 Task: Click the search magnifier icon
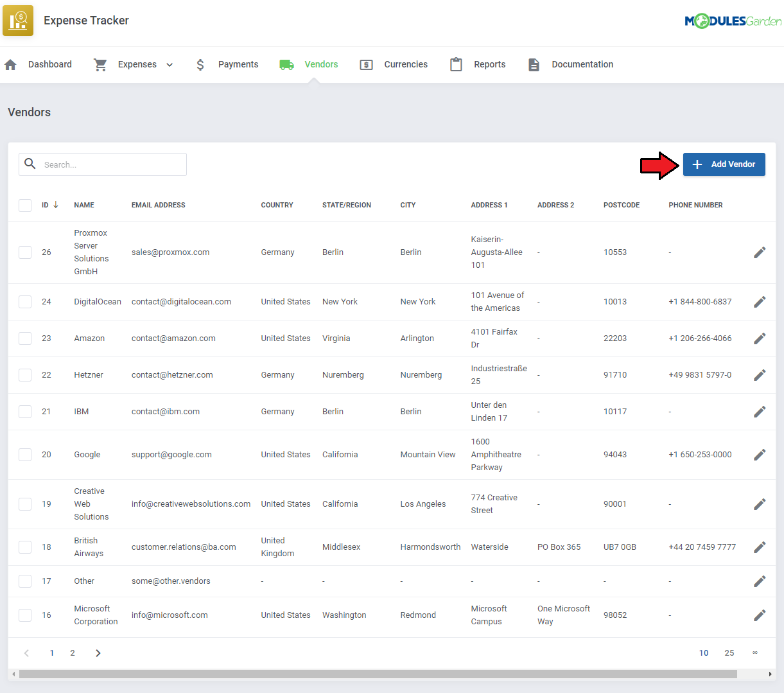tap(30, 164)
